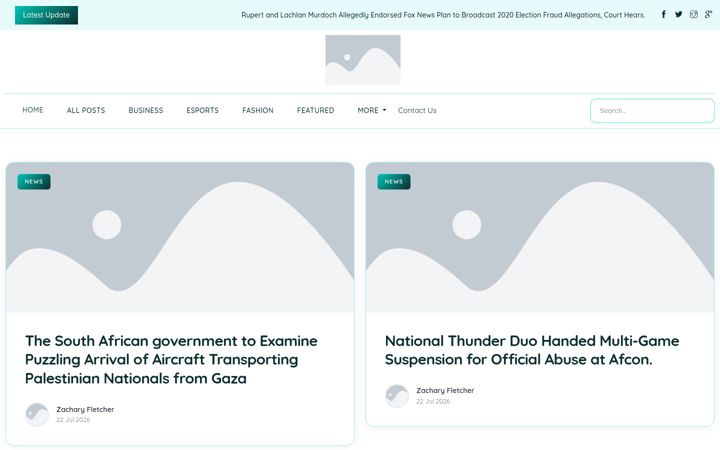Click the Latest Update button
This screenshot has width=720, height=450.
click(46, 15)
